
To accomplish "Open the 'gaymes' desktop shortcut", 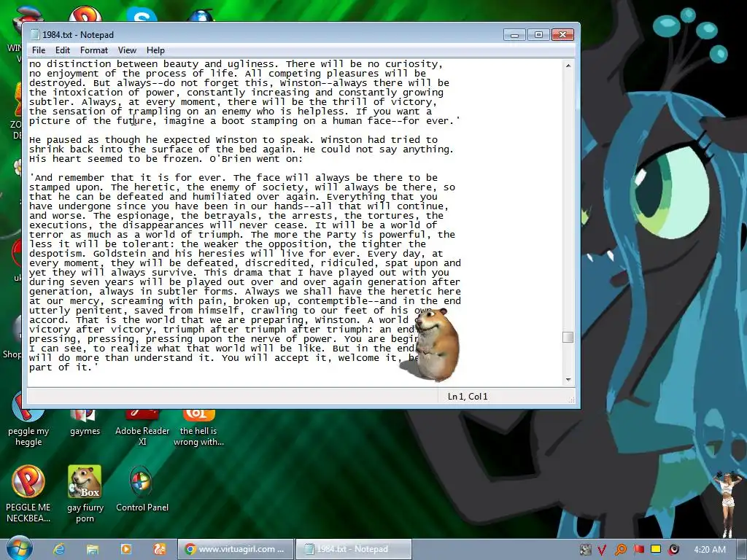I will point(85,422).
